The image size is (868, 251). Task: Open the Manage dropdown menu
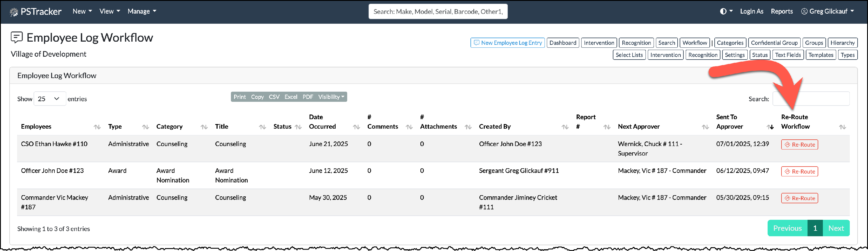pyautogui.click(x=142, y=12)
